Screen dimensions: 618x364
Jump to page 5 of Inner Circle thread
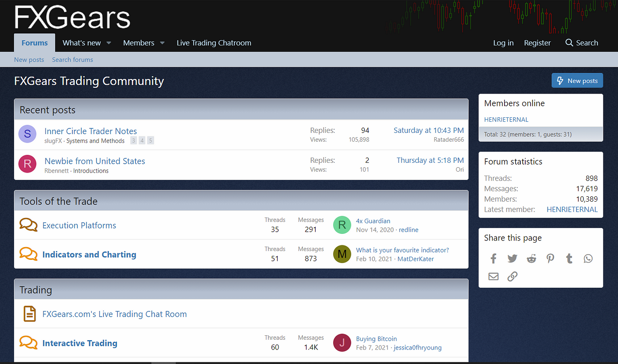[151, 141]
